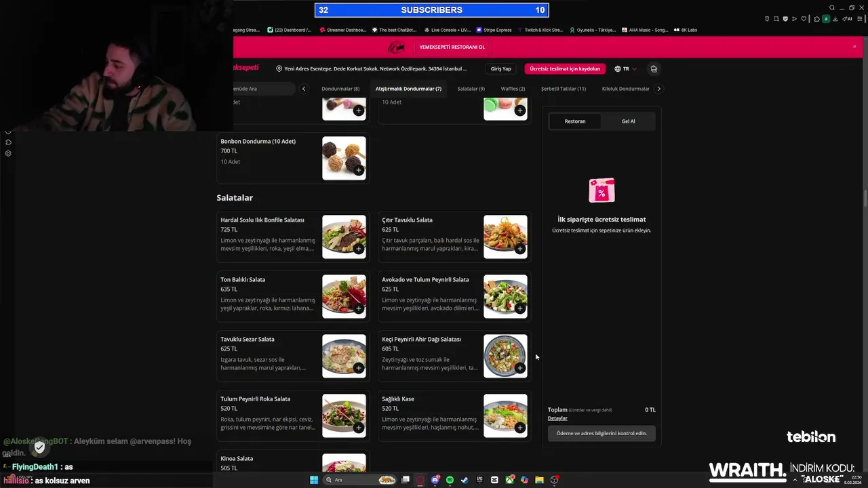Add Keçi Peynirli Ahır Dağı Salatası via plus
The height and width of the screenshot is (488, 868).
(520, 368)
